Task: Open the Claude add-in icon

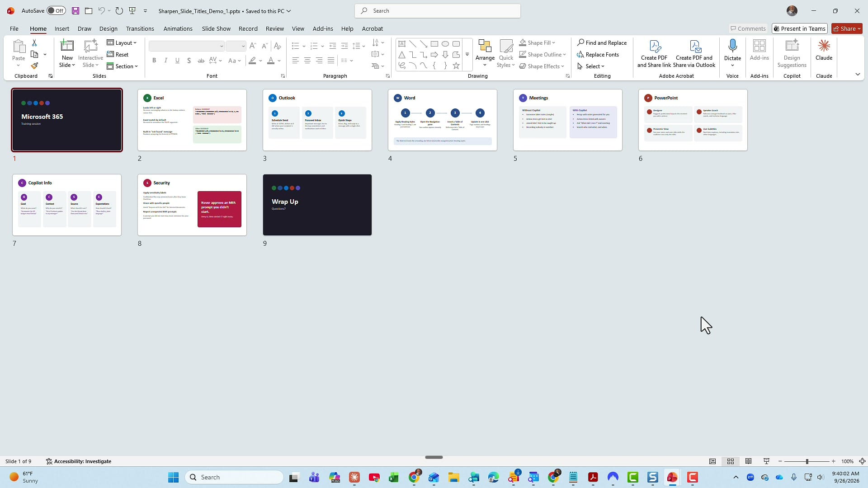Action: coord(824,46)
